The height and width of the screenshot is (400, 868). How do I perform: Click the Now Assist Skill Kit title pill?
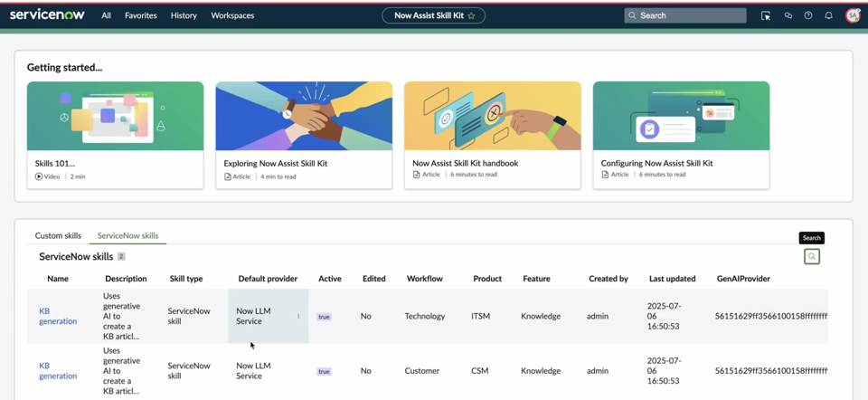point(433,15)
